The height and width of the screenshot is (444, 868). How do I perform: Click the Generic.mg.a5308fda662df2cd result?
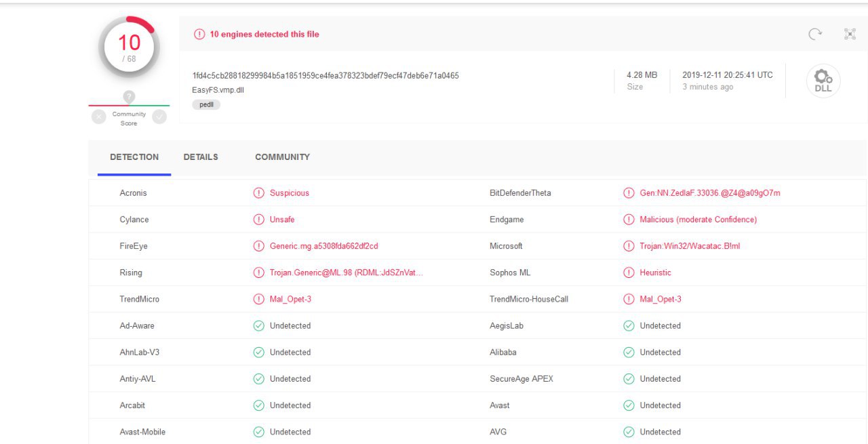(323, 246)
